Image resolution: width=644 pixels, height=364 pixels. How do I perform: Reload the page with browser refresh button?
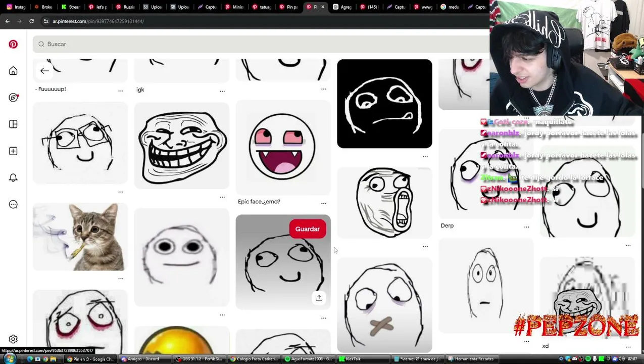pos(31,21)
